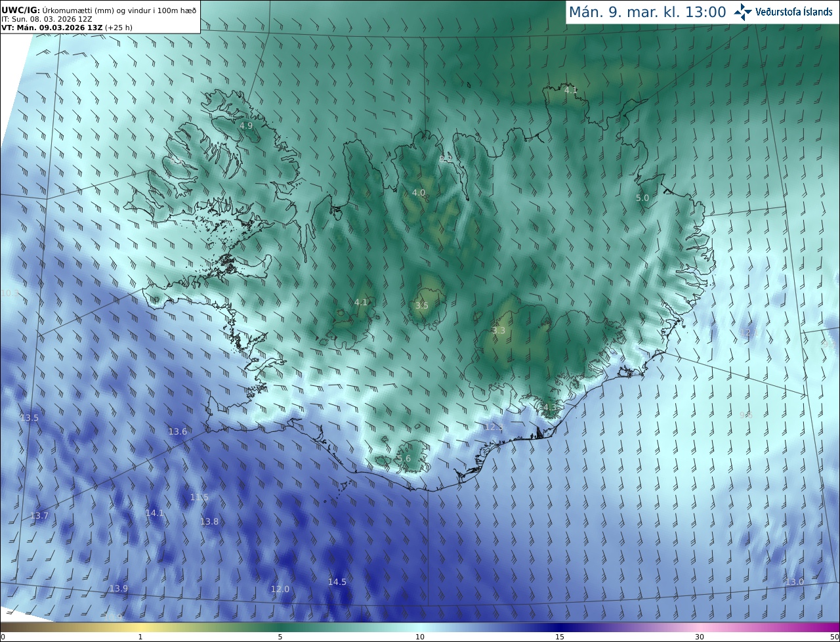840x642 pixels.
Task: Click the 9.6 value east of Iceland
Action: [745, 415]
